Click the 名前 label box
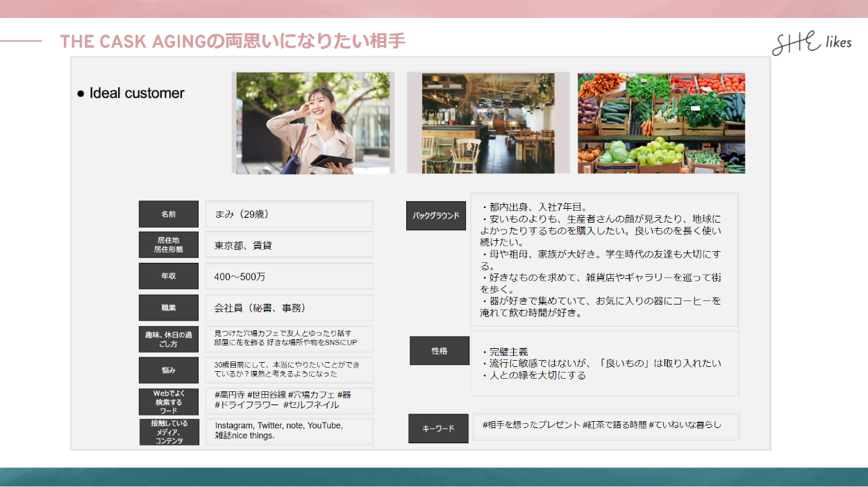The image size is (868, 487). coord(169,214)
